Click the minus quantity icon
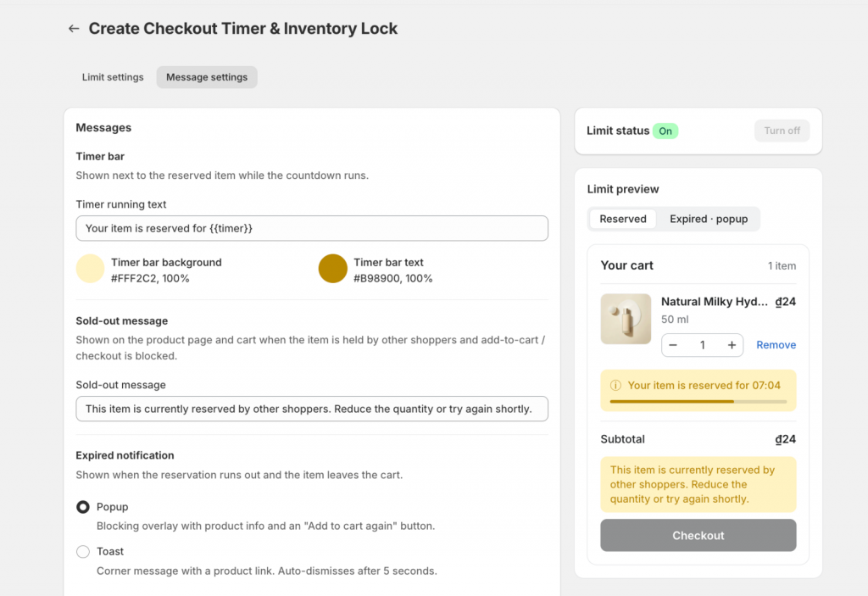This screenshot has height=596, width=868. click(673, 345)
